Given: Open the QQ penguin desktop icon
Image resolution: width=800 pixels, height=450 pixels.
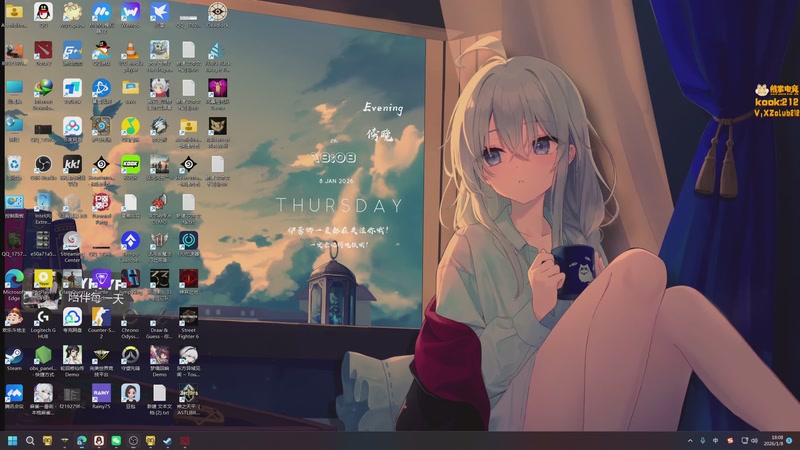Looking at the screenshot, I should [43, 11].
